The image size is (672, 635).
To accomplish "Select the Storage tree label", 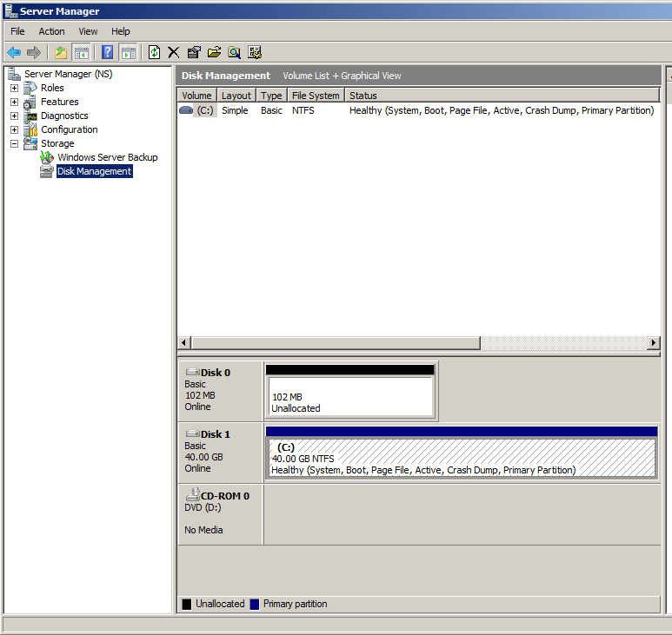I will (x=57, y=143).
